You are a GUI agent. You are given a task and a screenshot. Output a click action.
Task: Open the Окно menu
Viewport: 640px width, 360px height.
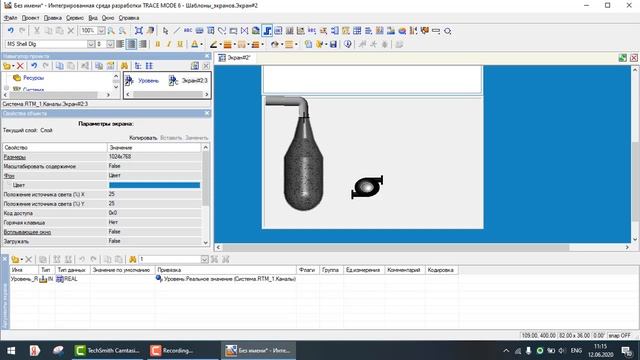tap(108, 18)
